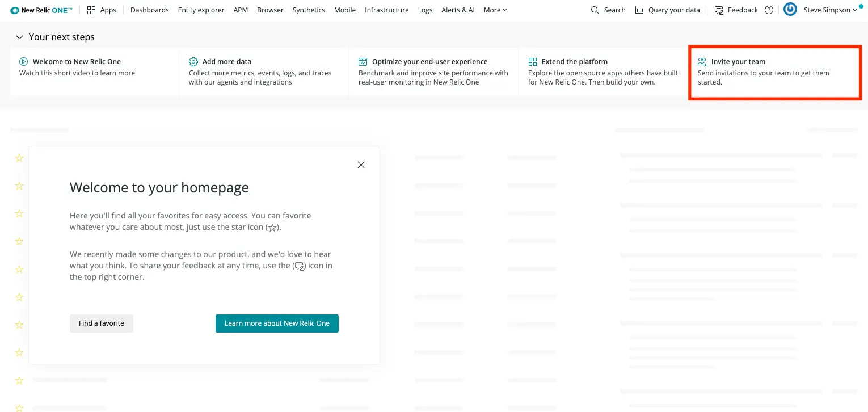
Task: Open the More navigation dropdown
Action: tap(494, 10)
